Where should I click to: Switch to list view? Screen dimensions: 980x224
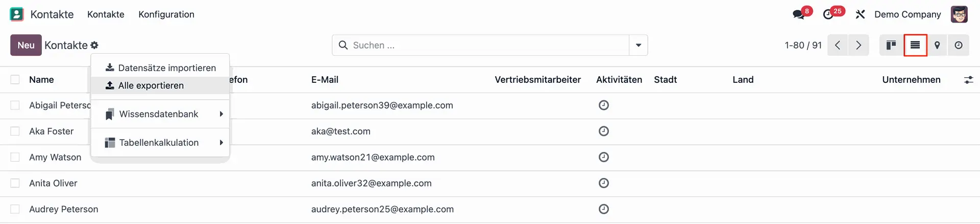click(915, 46)
